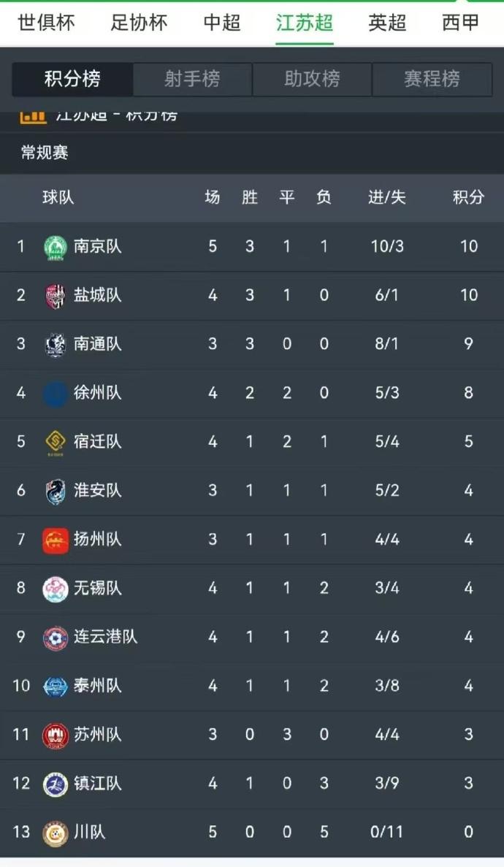
Task: Tap the Yancheng team (盐城队) badge
Action: 56,296
